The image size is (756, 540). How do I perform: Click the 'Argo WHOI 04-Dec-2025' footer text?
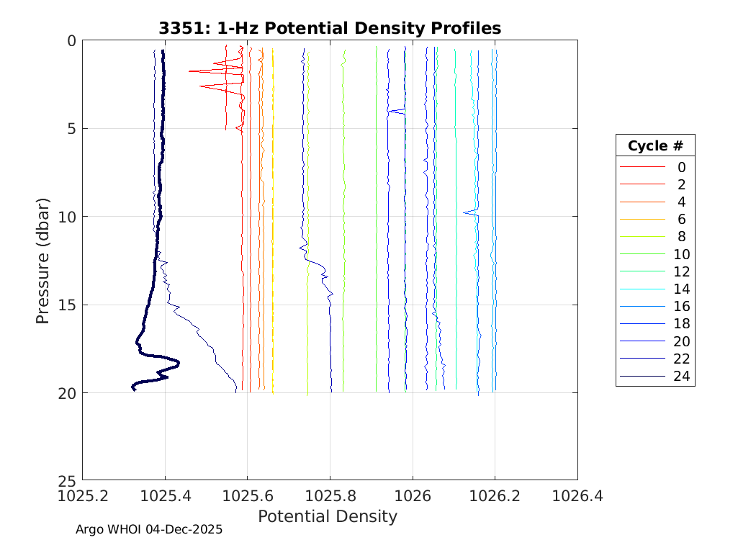coord(149,529)
